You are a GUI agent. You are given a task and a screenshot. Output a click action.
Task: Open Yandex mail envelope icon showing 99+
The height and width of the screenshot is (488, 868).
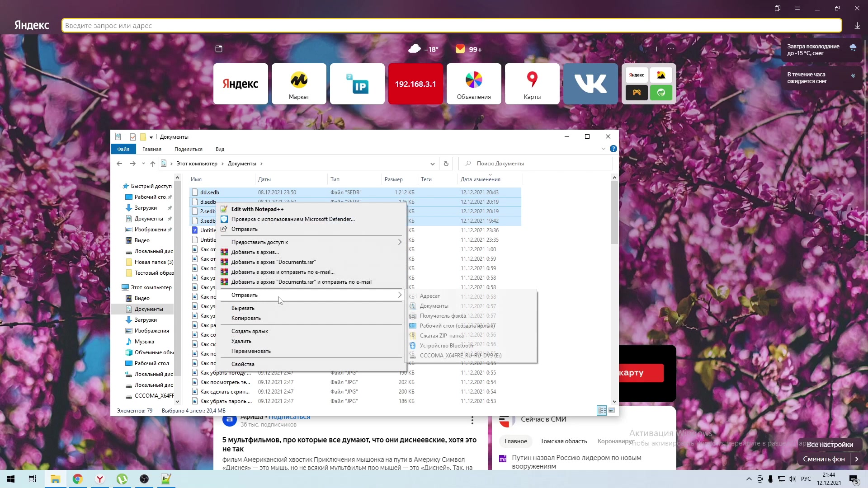point(460,49)
